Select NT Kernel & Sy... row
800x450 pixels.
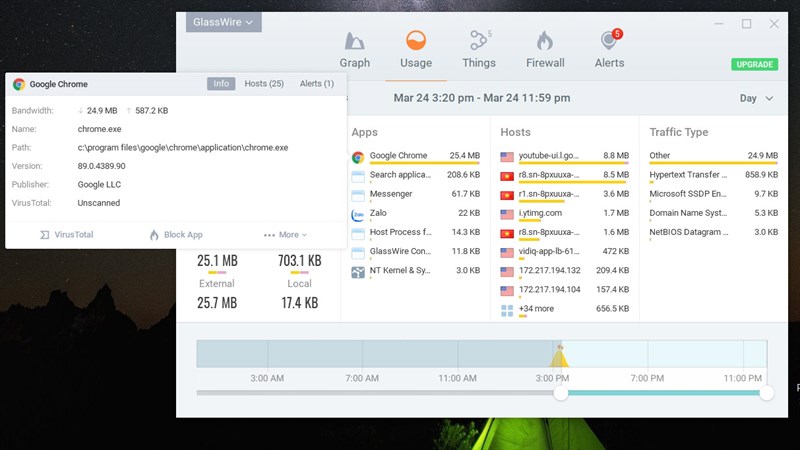coord(416,271)
